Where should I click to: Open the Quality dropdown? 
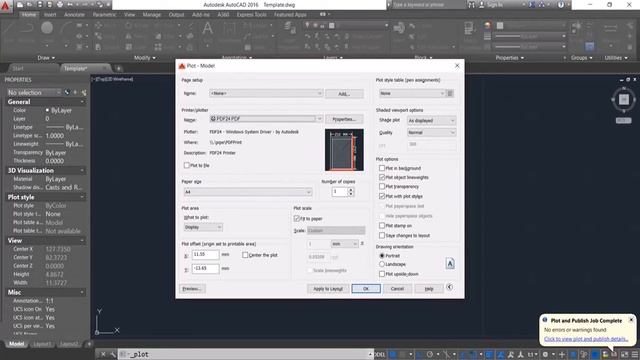point(431,132)
